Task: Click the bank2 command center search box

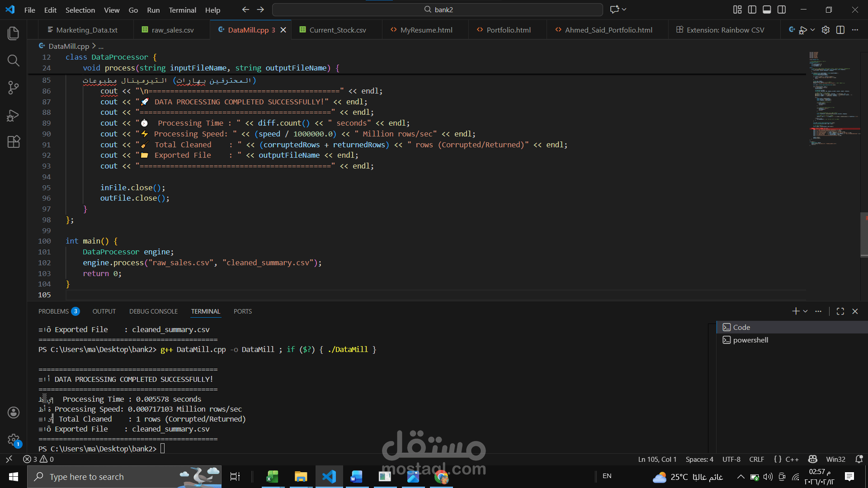Action: click(438, 9)
